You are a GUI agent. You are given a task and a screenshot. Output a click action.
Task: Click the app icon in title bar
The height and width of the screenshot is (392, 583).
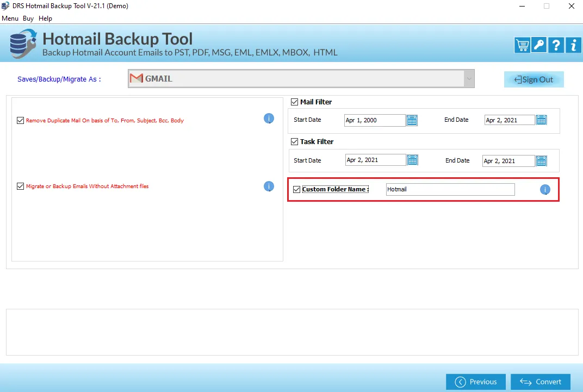[x=5, y=6]
